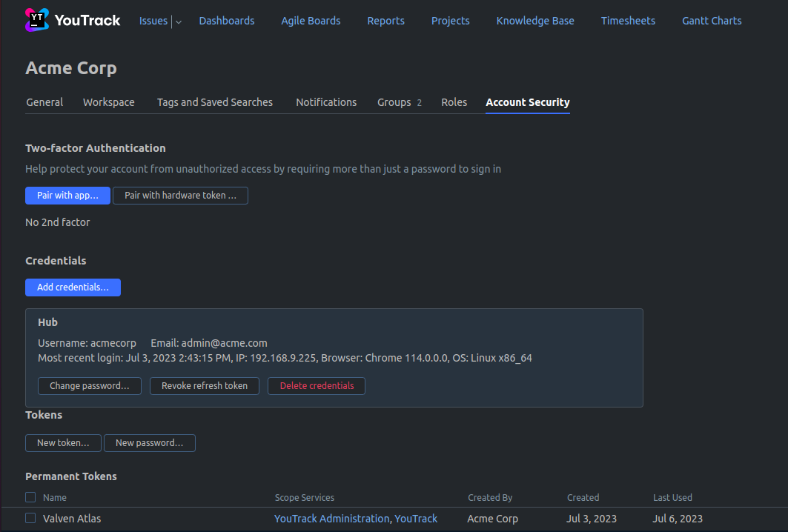
Task: Open the YouTrack Administration scope link
Action: [331, 519]
